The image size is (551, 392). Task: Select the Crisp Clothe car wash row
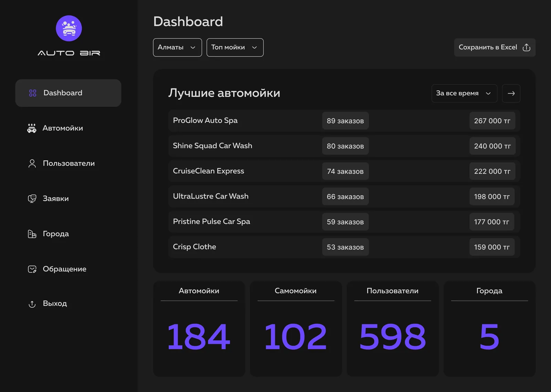tap(344, 247)
